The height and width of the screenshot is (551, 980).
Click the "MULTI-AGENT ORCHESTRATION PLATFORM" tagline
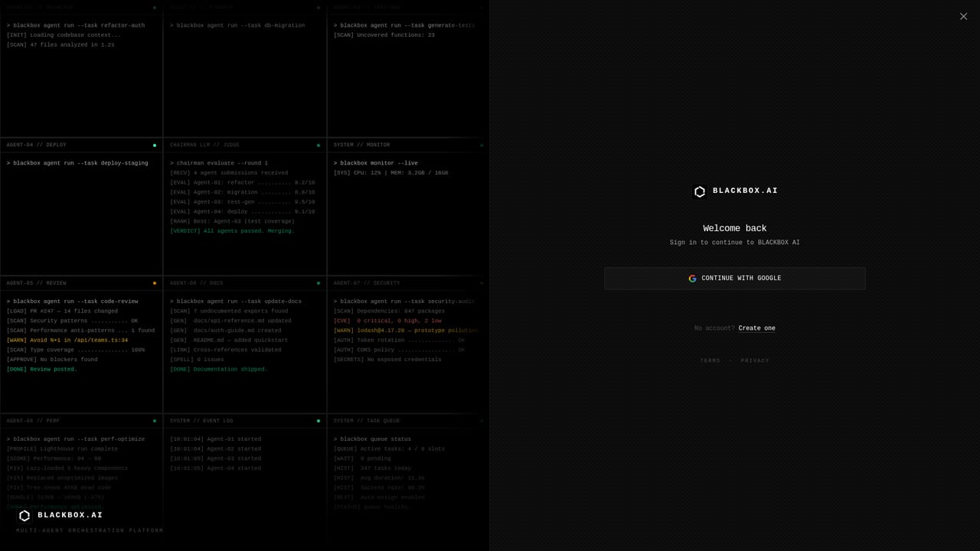90,530
